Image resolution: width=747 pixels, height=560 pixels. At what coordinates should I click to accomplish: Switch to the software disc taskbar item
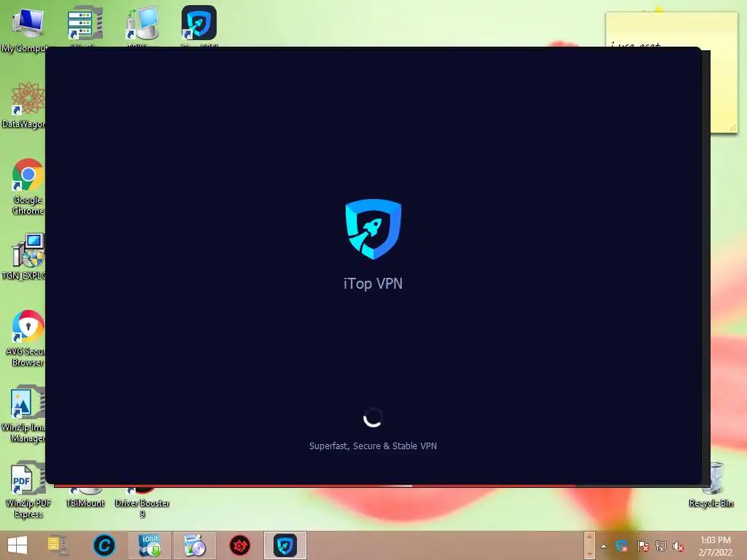[194, 545]
